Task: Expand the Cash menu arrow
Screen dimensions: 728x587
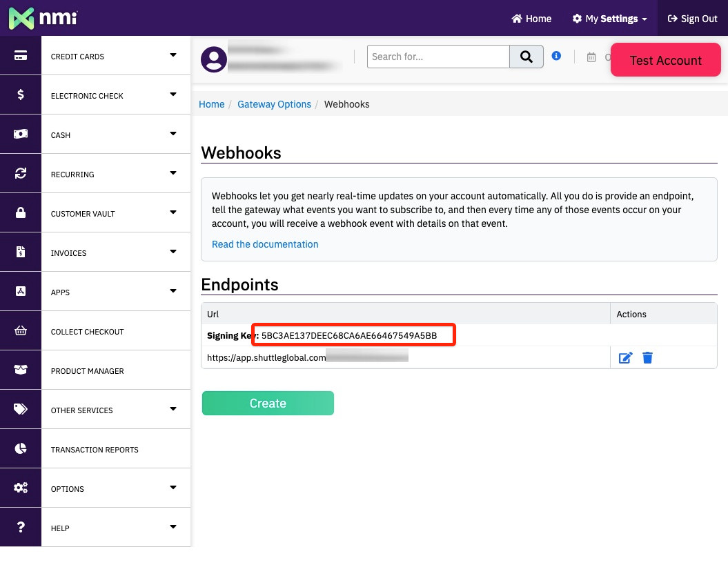Action: point(173,134)
